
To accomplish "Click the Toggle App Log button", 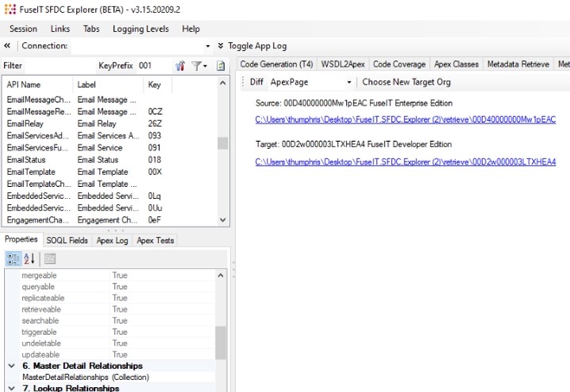I will [257, 46].
